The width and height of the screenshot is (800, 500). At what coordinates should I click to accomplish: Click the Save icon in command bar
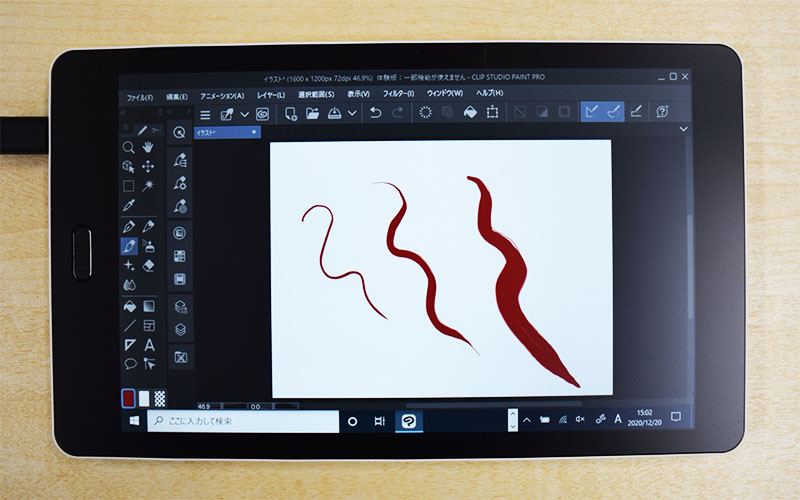[334, 113]
